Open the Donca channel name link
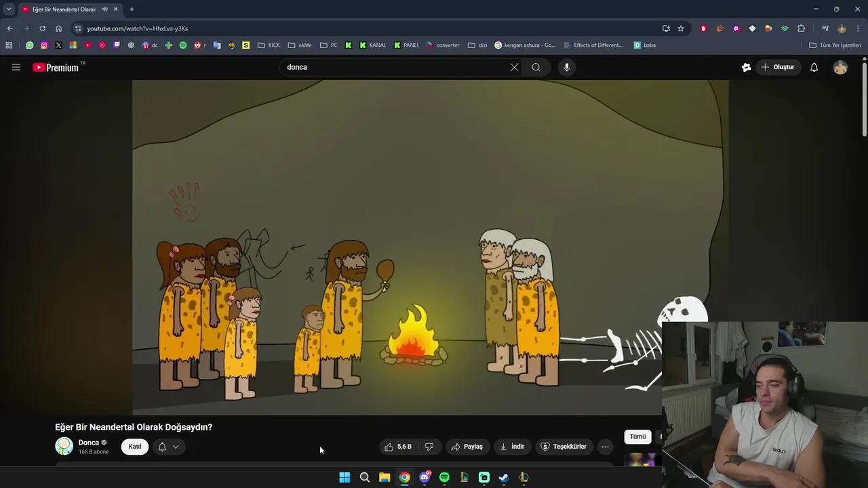 pos(89,443)
